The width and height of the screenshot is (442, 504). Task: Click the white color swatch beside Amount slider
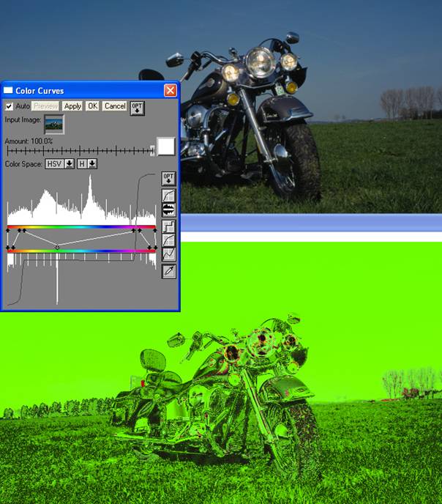click(x=166, y=147)
